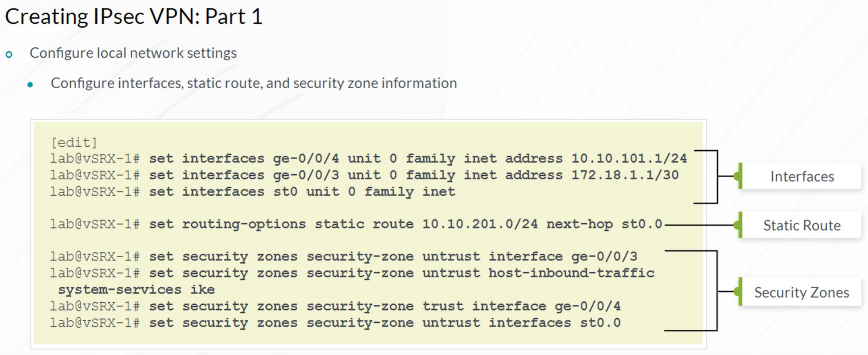Click the hollow bullet before Configure local network
The height and width of the screenshot is (355, 868).
9,54
